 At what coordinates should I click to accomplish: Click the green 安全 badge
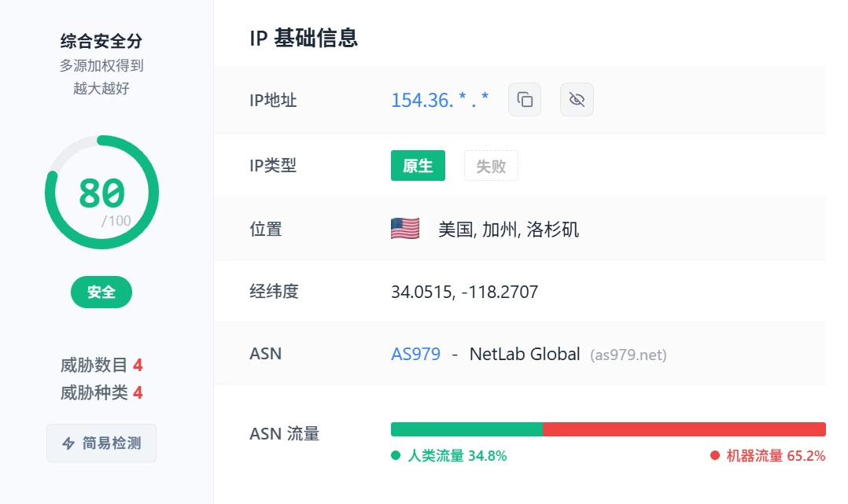coord(101,292)
